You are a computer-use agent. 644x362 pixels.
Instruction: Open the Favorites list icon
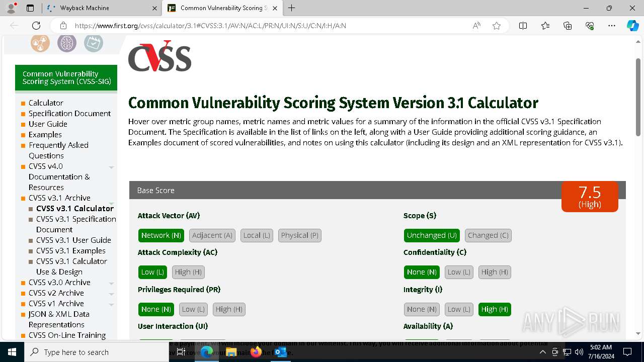click(545, 26)
